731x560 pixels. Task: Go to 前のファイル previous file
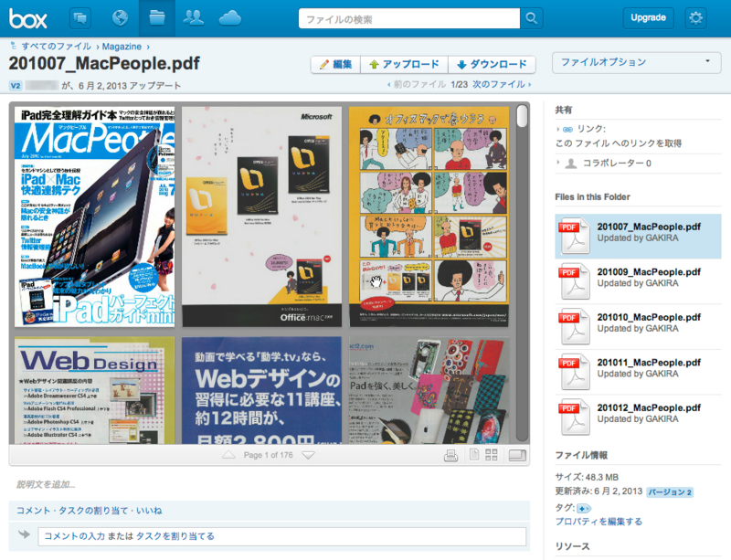coord(417,84)
